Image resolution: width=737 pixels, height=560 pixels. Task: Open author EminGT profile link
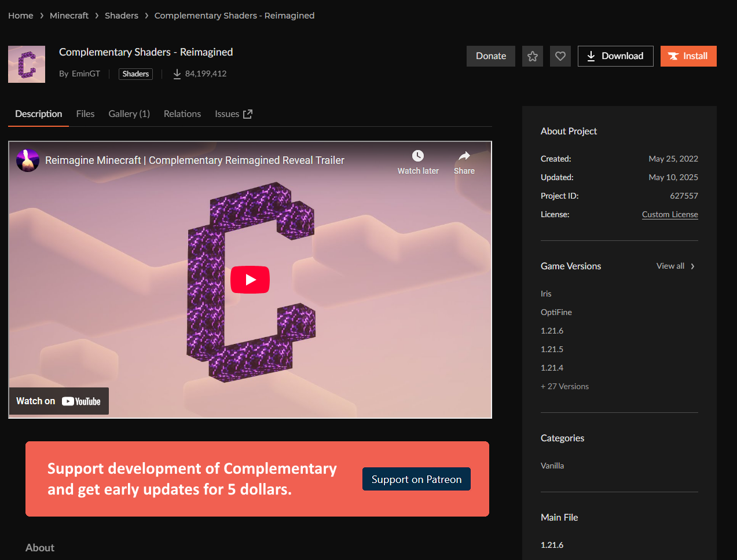[x=86, y=74]
